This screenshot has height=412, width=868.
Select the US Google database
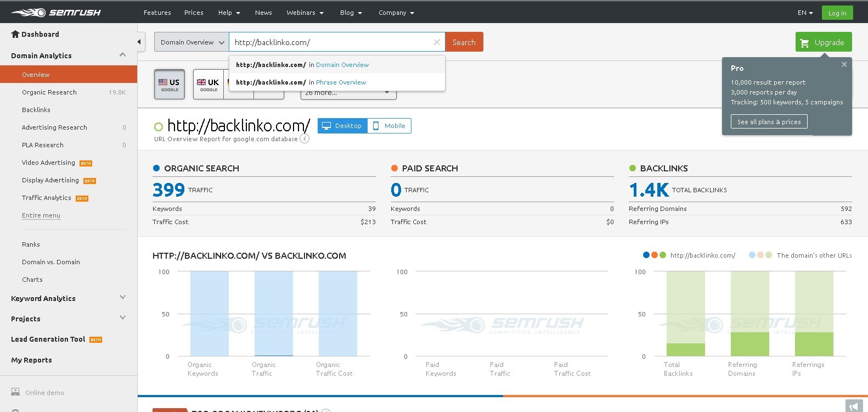coord(170,85)
